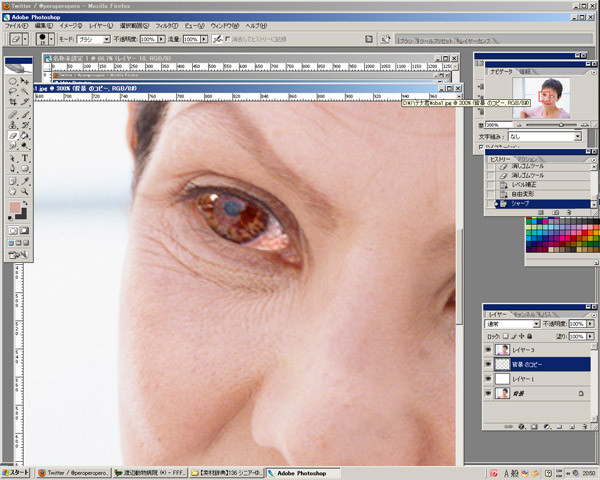
Task: Switch to Twitter Firefox taskbar button
Action: pyautogui.click(x=73, y=473)
